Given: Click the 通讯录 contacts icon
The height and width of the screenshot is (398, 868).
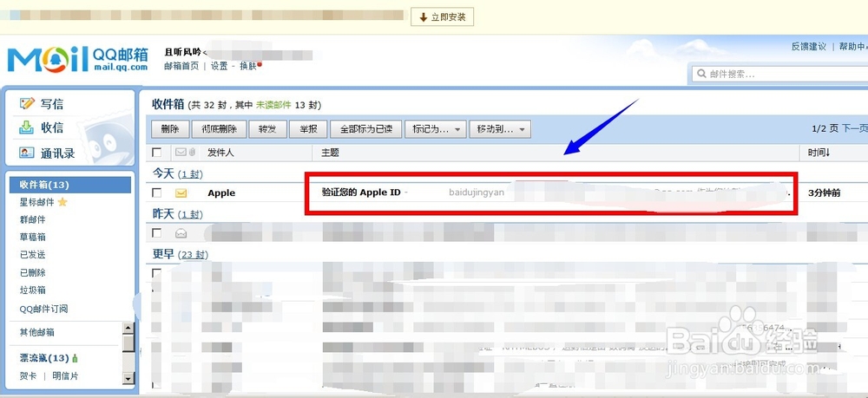Looking at the screenshot, I should point(27,153).
